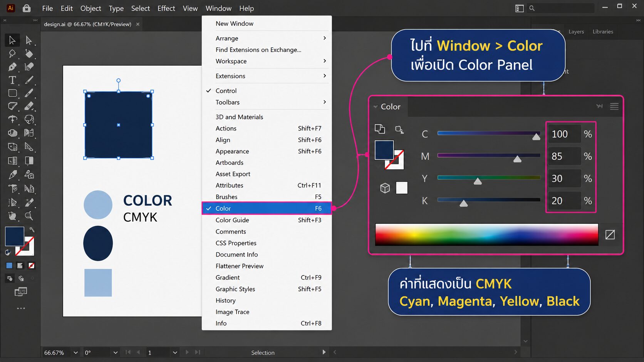644x362 pixels.
Task: Swap fill and stroke colors
Action: 32,230
